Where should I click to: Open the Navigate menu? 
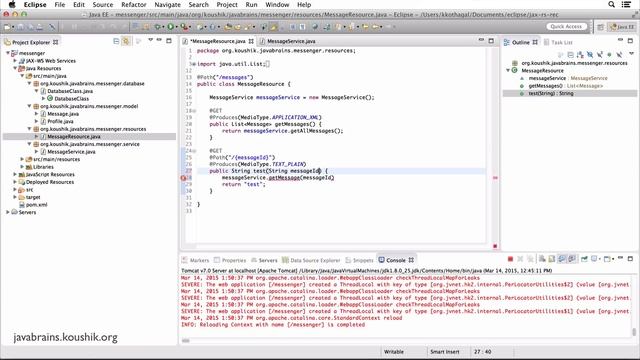tap(167, 4)
